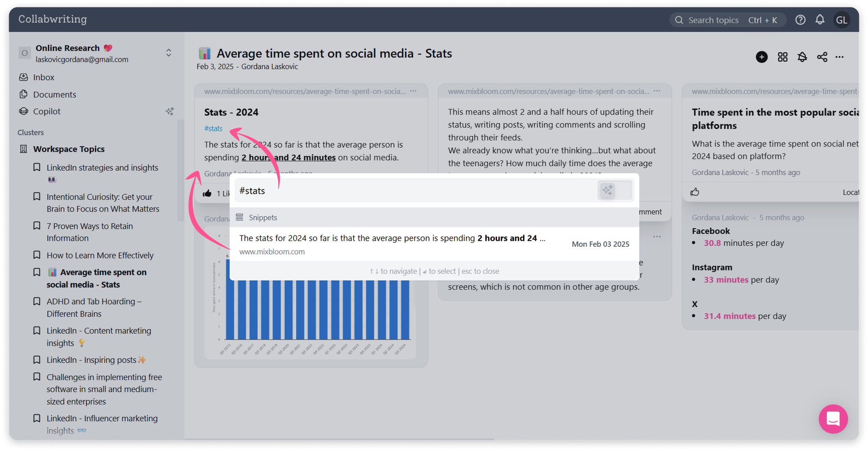Like the popular platforms snippet
Viewport: 868px width, 451px height.
pos(695,192)
